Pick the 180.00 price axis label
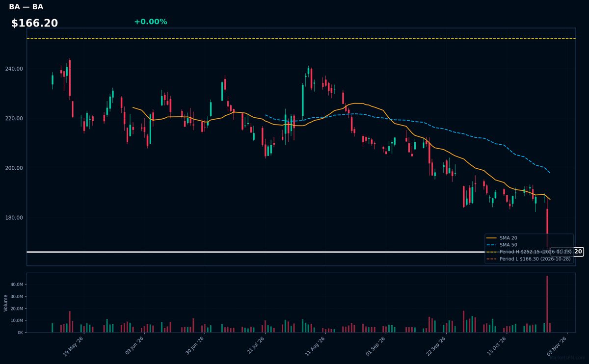 pyautogui.click(x=14, y=217)
